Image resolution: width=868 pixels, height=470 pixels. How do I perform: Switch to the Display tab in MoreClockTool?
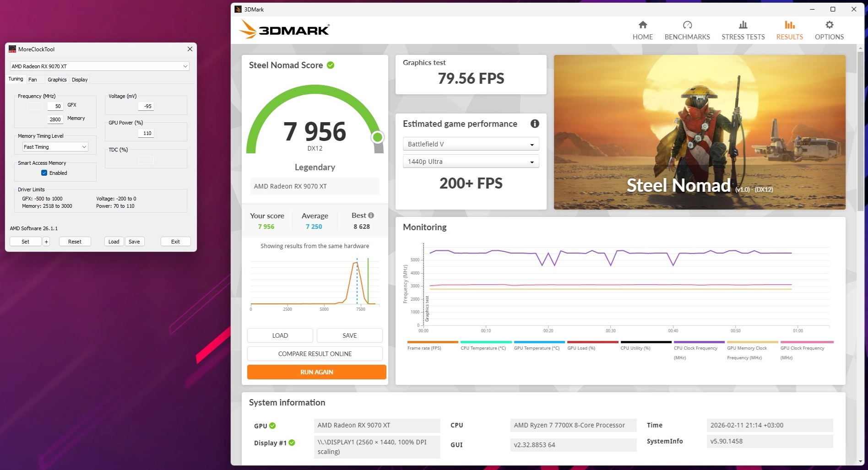point(80,80)
